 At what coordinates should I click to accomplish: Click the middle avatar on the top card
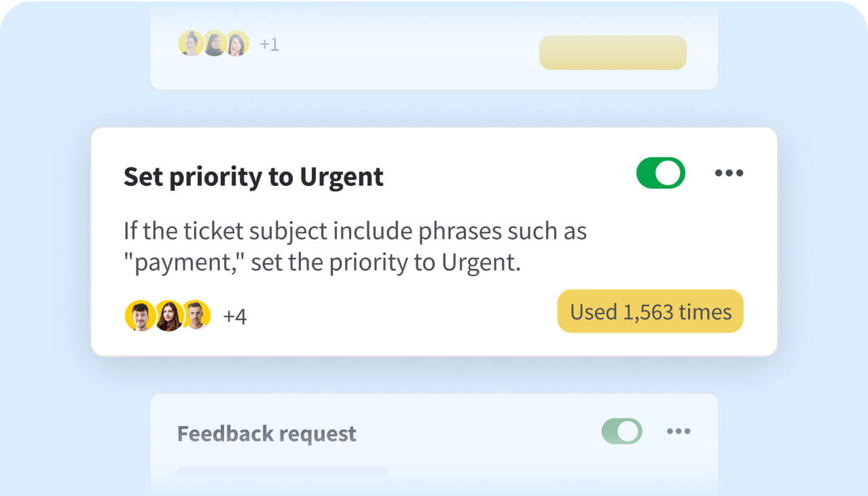(x=213, y=43)
